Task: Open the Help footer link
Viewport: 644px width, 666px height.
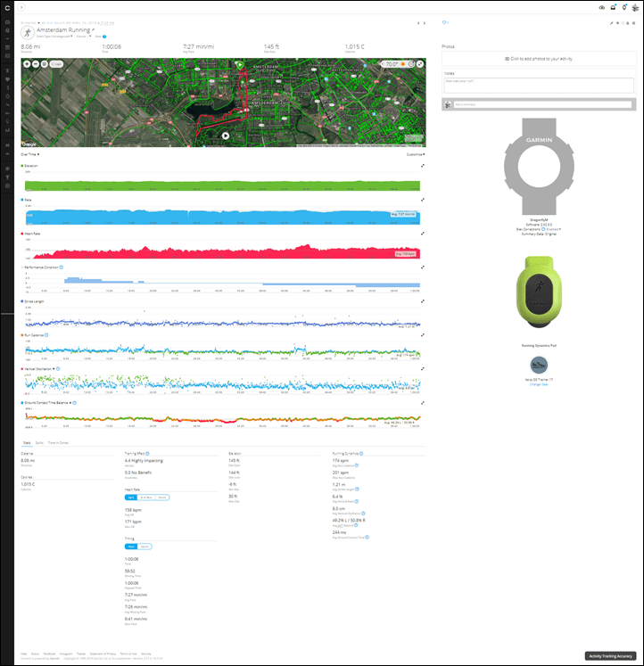Action: (x=24, y=654)
